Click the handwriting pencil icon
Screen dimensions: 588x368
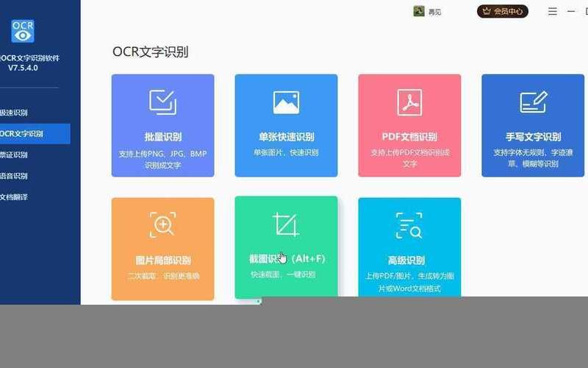coord(534,102)
